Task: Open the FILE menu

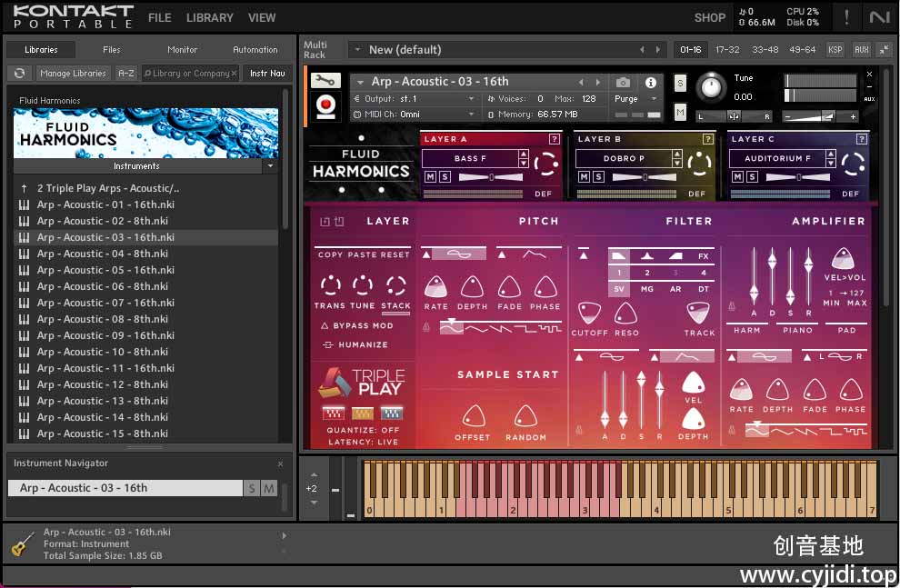Action: point(160,18)
